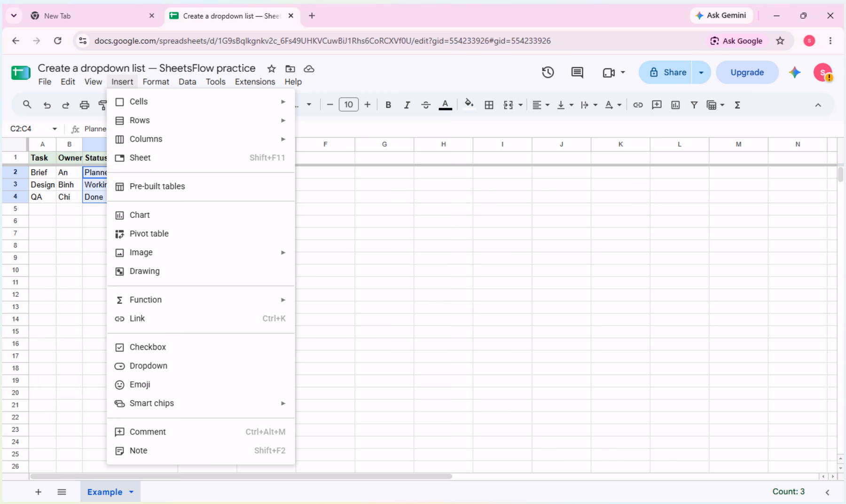Open the Data menu
Viewport: 846px width, 504px height.
point(187,82)
